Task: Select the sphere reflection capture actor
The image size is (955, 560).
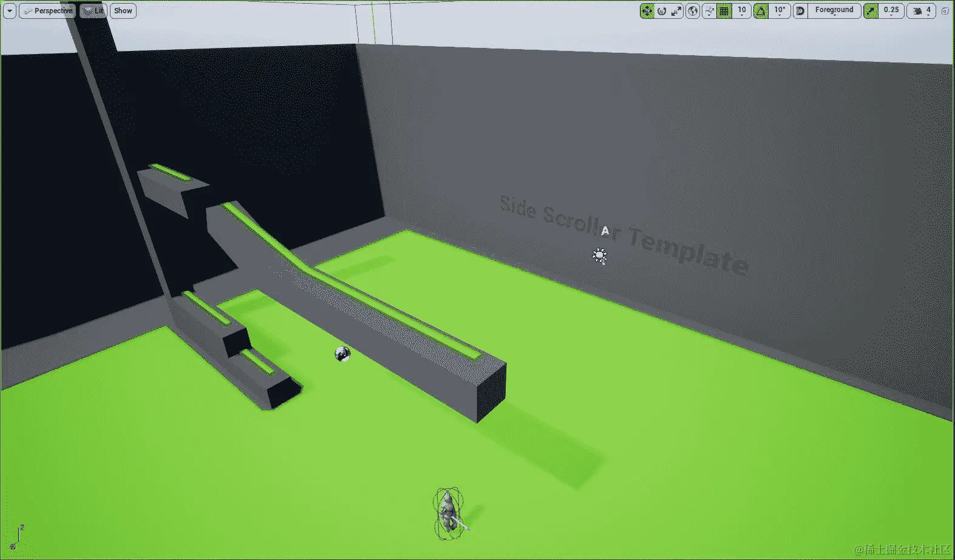Action: click(342, 354)
